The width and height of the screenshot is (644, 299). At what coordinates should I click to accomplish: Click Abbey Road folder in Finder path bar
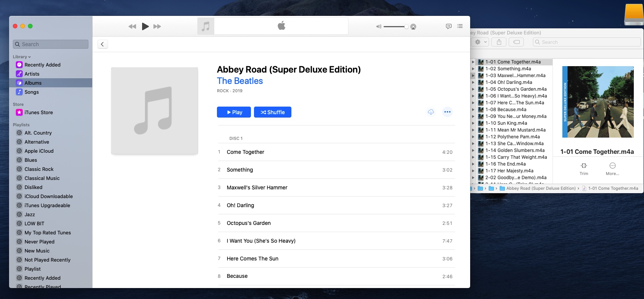point(537,188)
